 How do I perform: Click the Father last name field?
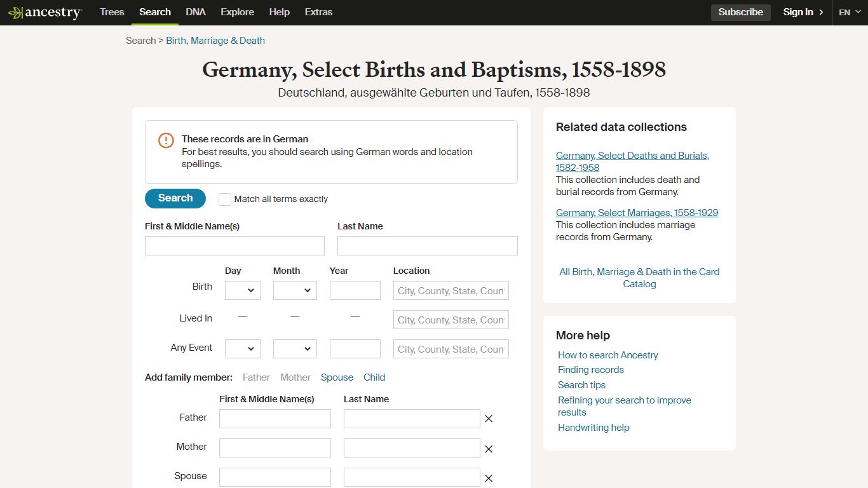pyautogui.click(x=412, y=419)
